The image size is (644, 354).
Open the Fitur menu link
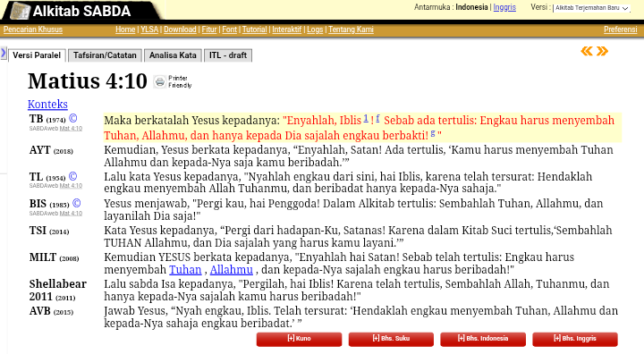tap(209, 29)
